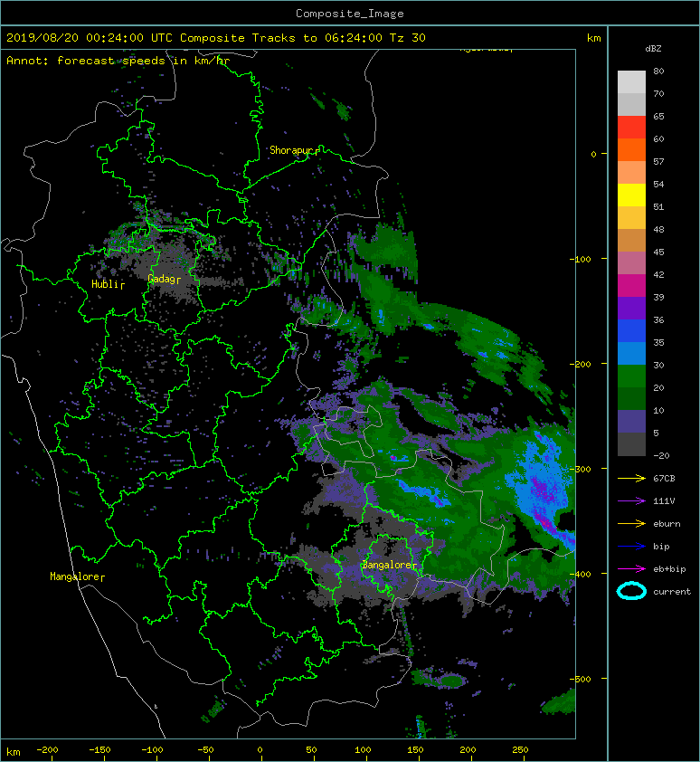Click the cyan 'current' ellipse symbol
The height and width of the screenshot is (762, 700).
pos(631,592)
